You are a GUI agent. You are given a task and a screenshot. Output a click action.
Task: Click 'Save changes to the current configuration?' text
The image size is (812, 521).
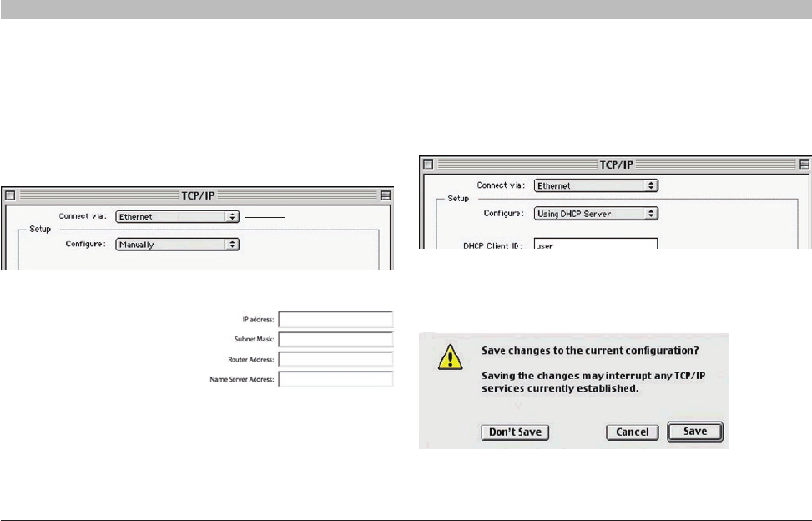(590, 351)
